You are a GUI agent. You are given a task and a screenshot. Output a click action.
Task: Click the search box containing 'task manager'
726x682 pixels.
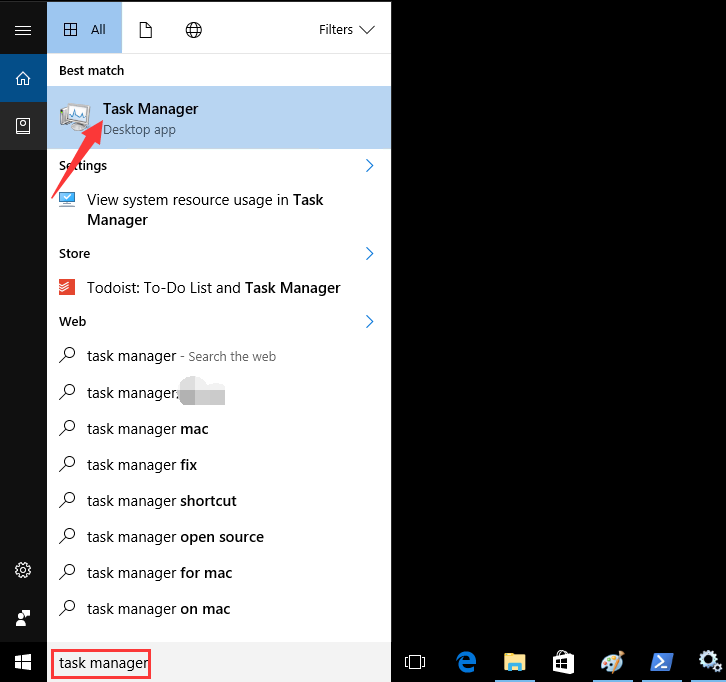click(x=102, y=662)
